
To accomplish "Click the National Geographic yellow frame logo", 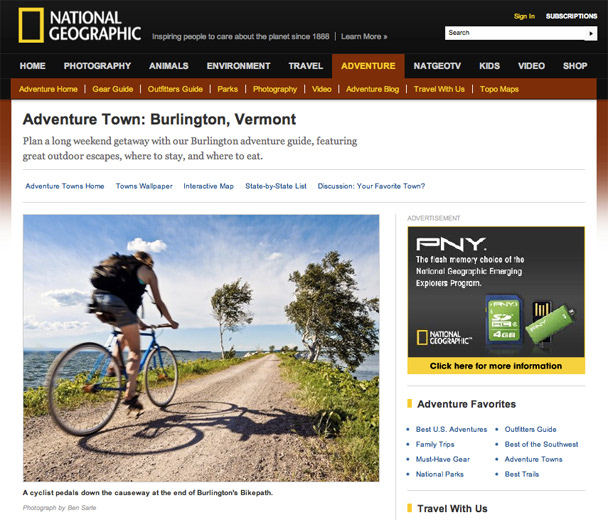I will (x=31, y=25).
